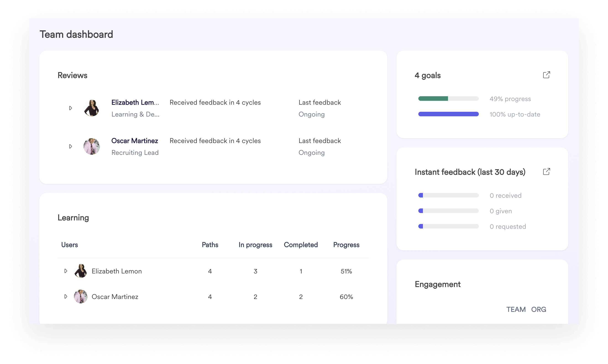Click the Completed column header

(301, 245)
